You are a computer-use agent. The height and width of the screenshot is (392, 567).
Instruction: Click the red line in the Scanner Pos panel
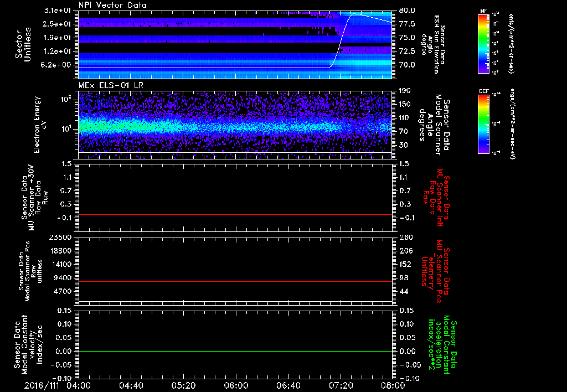pyautogui.click(x=235, y=281)
